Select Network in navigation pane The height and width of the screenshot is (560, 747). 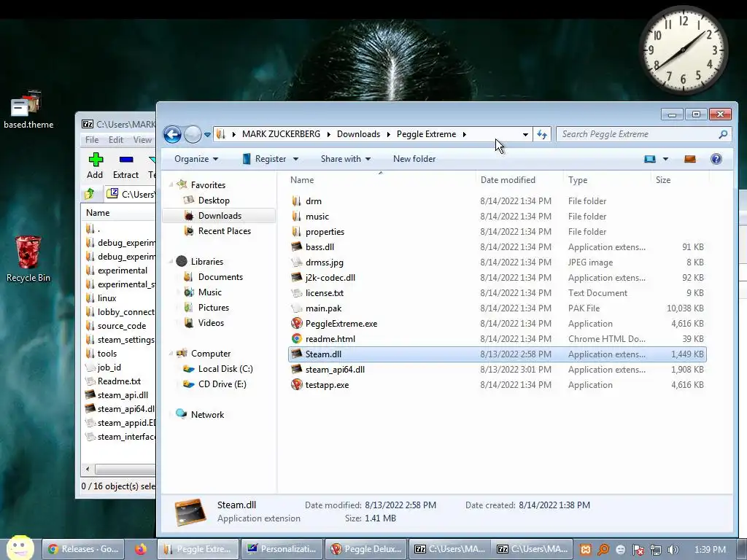(x=207, y=415)
